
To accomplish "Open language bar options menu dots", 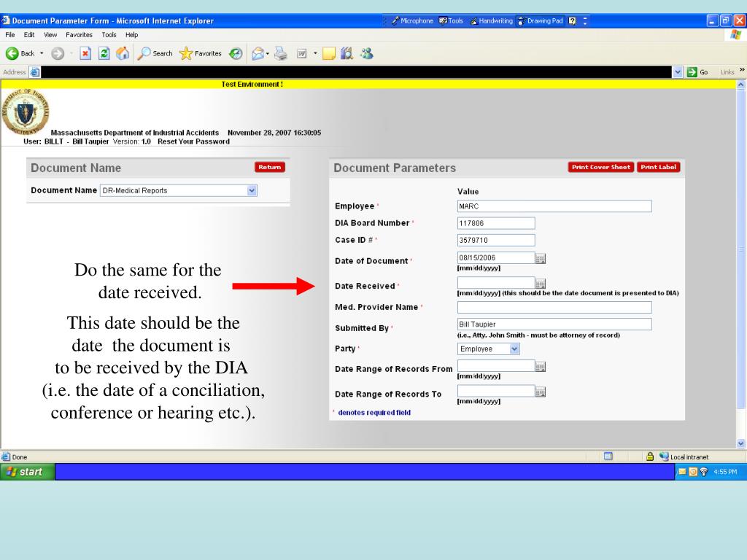I will click(585, 20).
